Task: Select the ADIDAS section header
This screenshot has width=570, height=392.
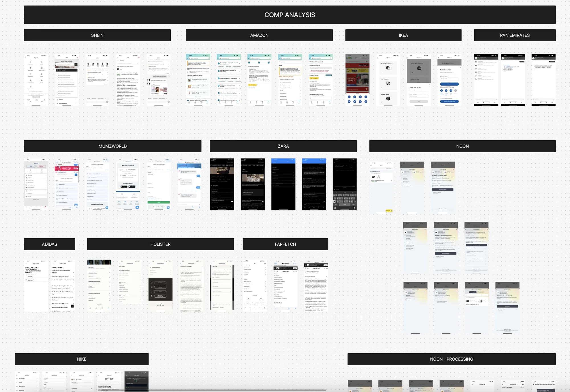Action: click(x=50, y=244)
